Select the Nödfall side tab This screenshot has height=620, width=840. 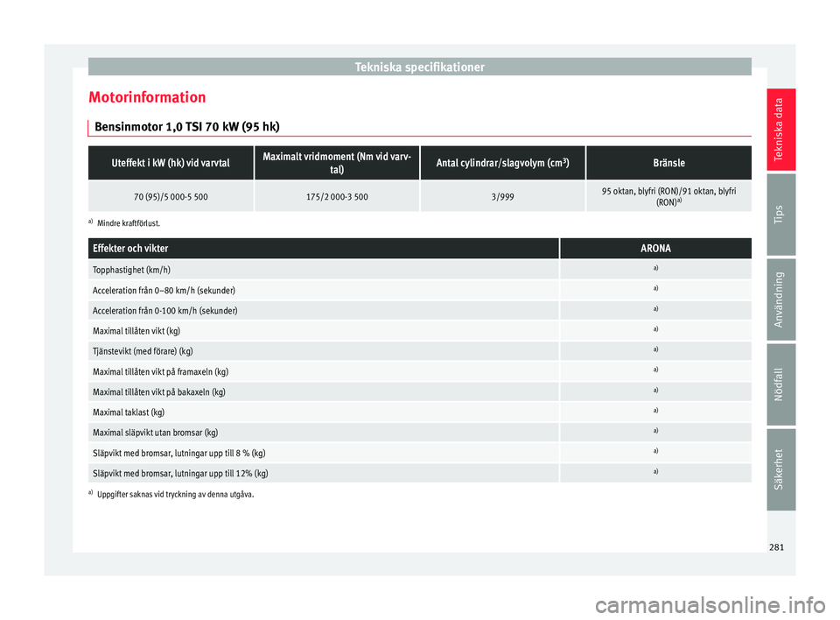click(x=780, y=384)
